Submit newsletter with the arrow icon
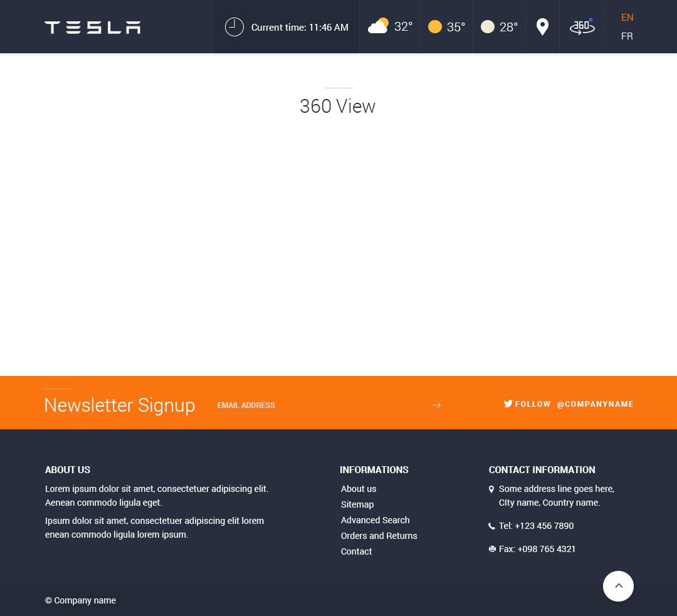 click(436, 405)
